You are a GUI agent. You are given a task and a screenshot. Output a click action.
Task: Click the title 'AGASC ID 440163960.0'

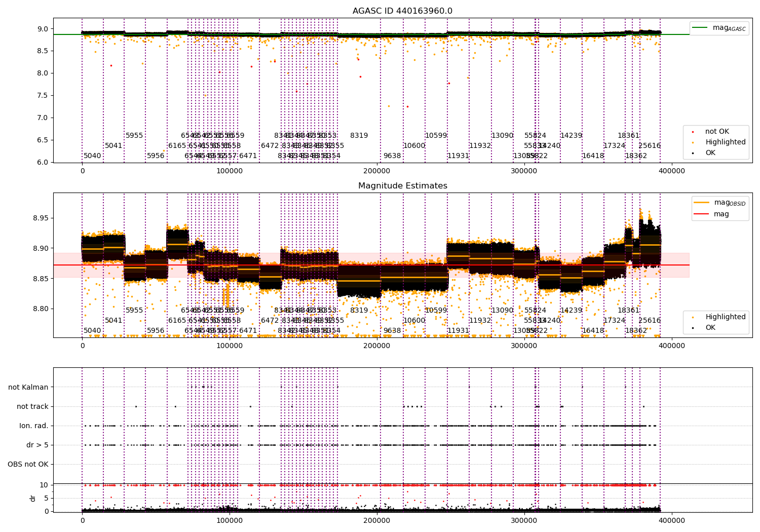(x=402, y=11)
